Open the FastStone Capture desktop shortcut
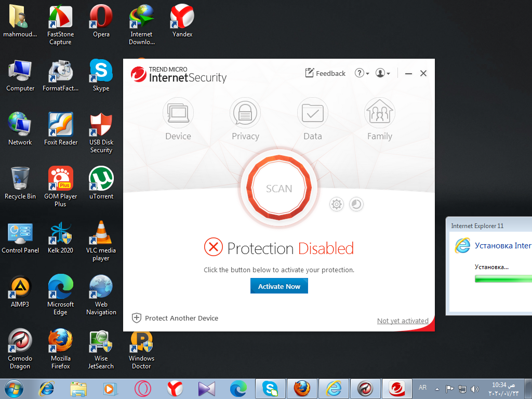The height and width of the screenshot is (399, 532). pos(60,24)
